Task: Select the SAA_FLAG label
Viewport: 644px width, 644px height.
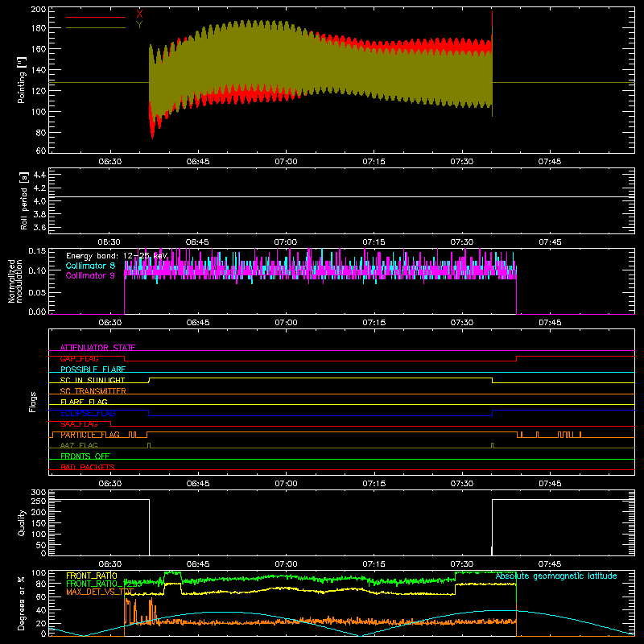Action: (79, 424)
